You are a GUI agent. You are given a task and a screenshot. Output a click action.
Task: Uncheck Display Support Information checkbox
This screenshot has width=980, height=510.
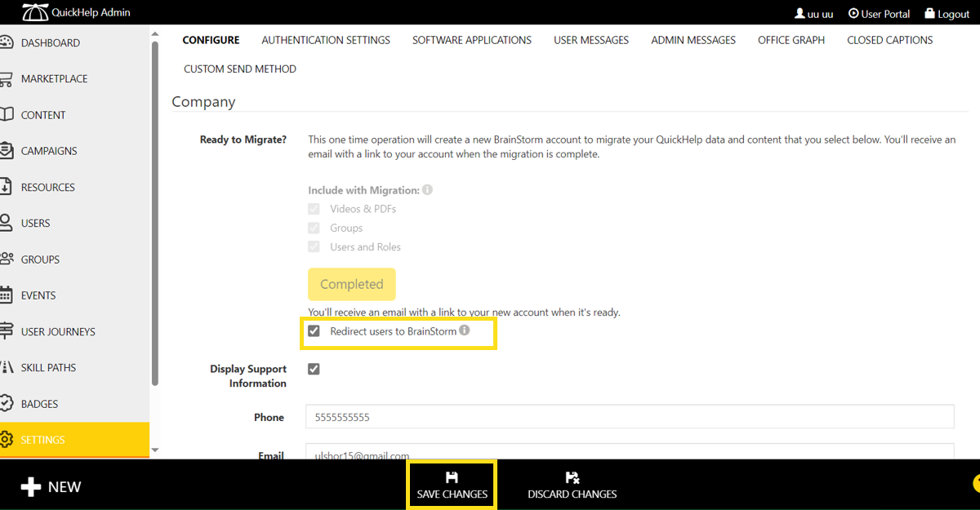pos(314,369)
